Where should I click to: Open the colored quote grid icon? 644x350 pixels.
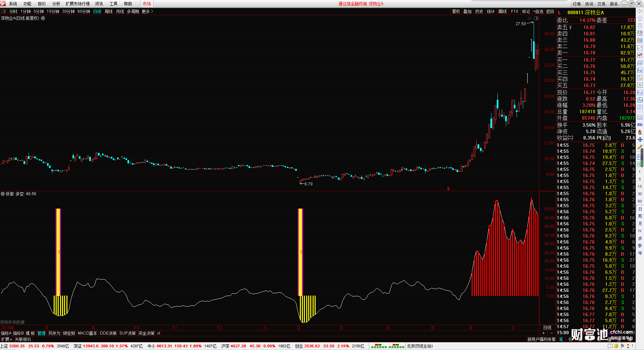[x=640, y=40]
